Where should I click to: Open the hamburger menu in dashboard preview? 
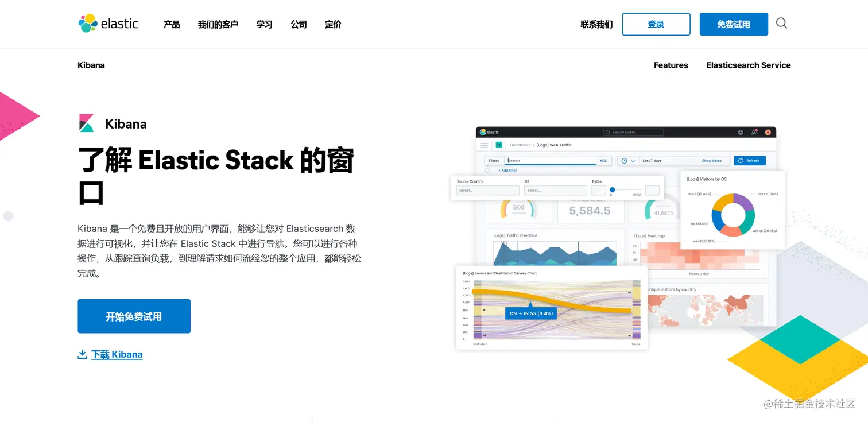(485, 145)
